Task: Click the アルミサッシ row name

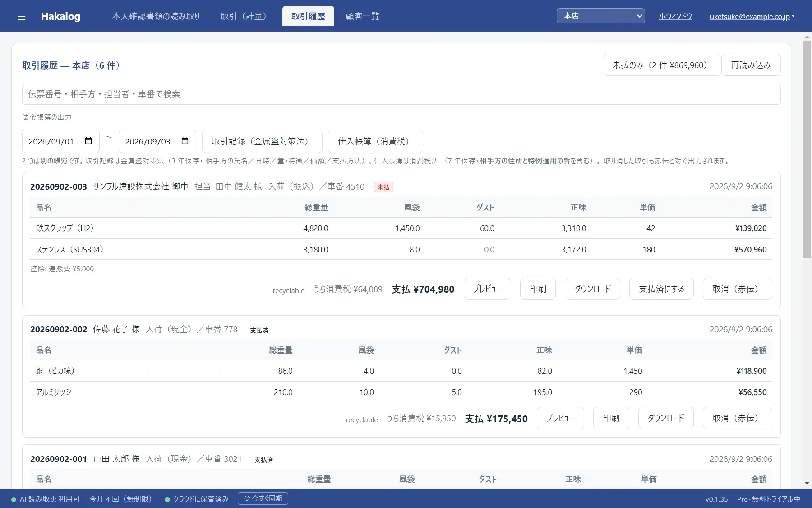Action: [54, 392]
